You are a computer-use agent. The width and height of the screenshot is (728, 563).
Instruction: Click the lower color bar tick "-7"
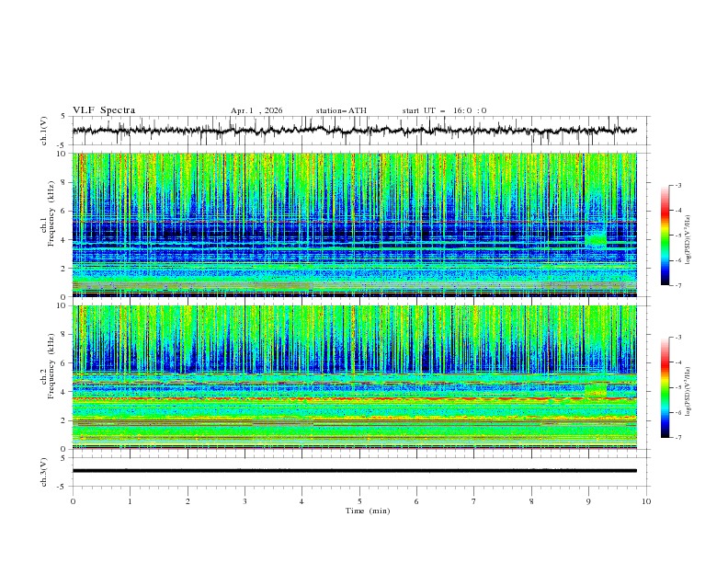pyautogui.click(x=678, y=438)
